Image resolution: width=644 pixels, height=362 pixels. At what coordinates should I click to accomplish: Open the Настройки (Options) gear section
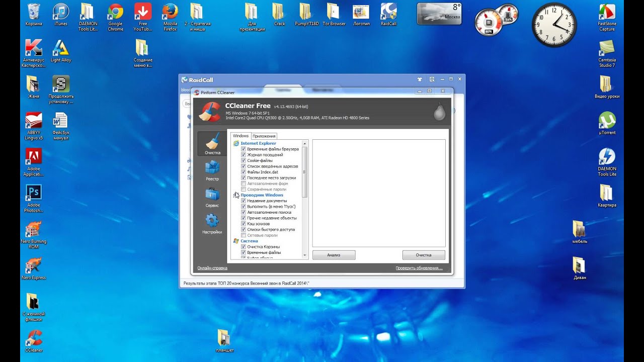pyautogui.click(x=212, y=224)
